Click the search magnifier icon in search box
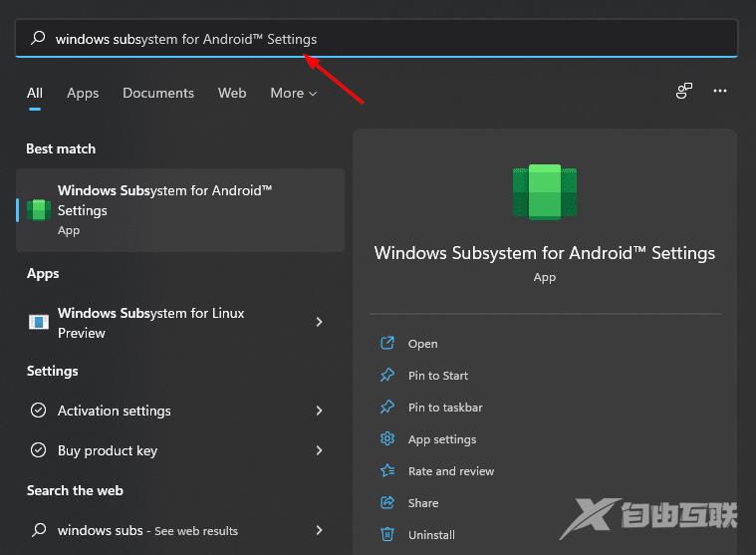Image resolution: width=756 pixels, height=555 pixels. click(38, 38)
